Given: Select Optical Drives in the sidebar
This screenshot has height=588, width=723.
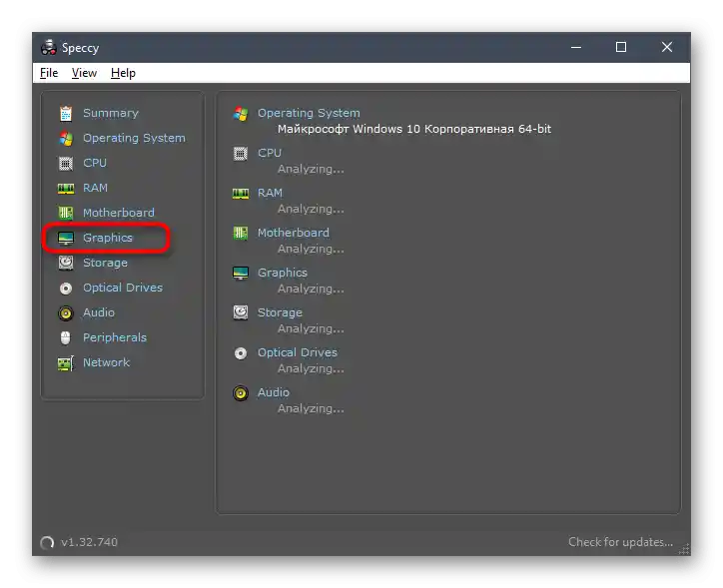Looking at the screenshot, I should [x=123, y=288].
